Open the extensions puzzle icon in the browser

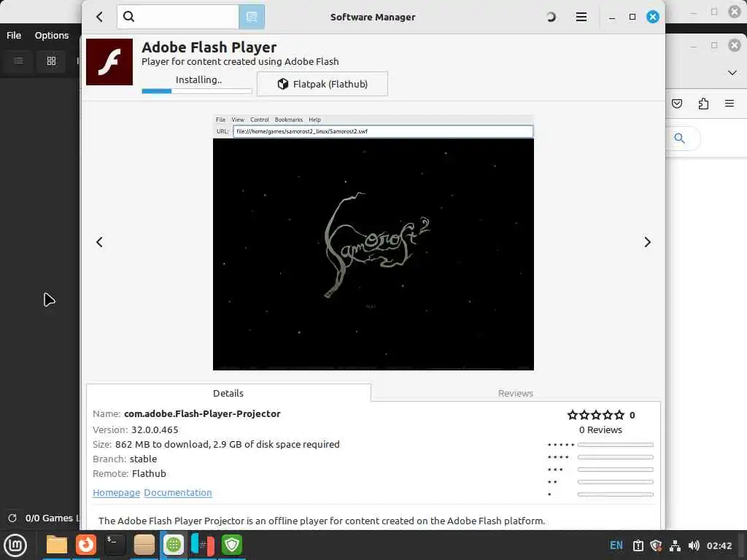pos(703,104)
